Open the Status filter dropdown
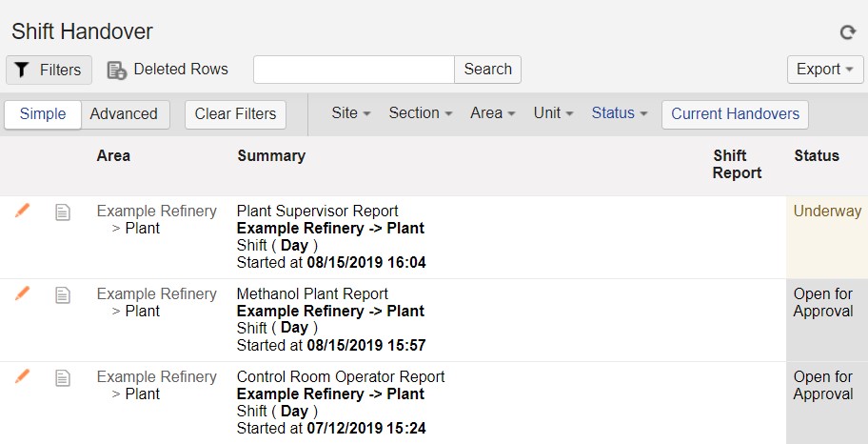 click(620, 113)
